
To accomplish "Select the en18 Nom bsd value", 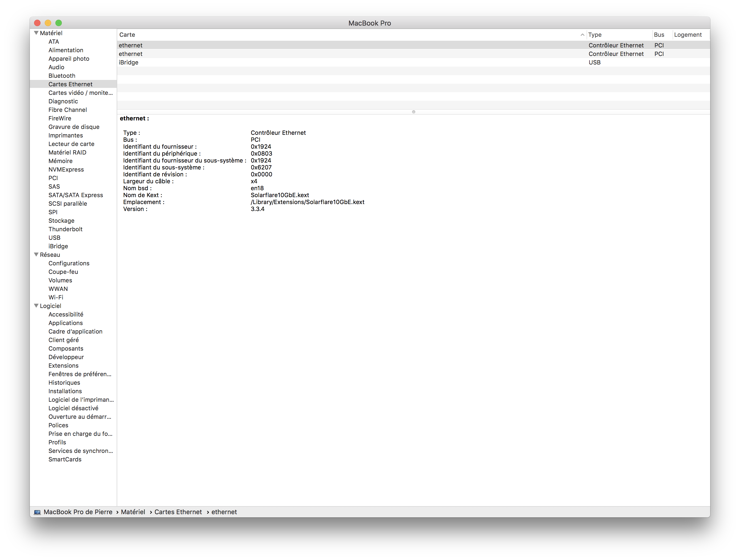I will 257,188.
